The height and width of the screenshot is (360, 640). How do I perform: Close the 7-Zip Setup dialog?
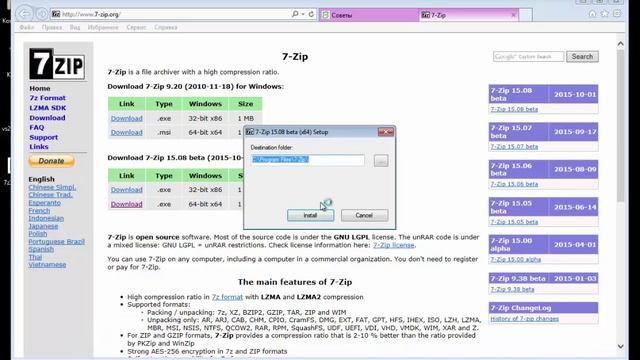coord(386,132)
